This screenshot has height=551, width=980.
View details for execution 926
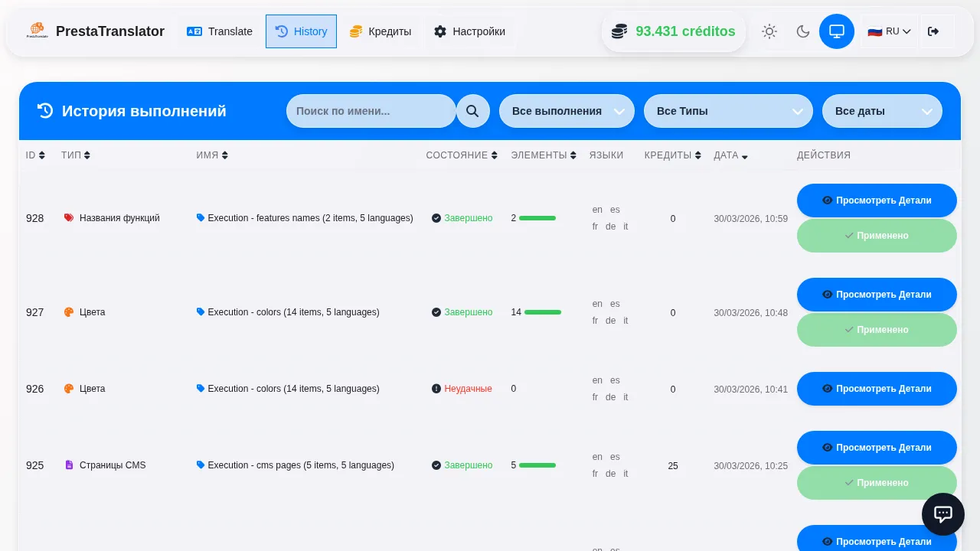(877, 389)
